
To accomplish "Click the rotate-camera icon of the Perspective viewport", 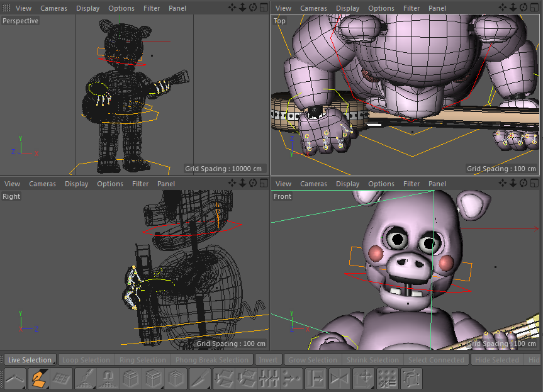I will [253, 8].
